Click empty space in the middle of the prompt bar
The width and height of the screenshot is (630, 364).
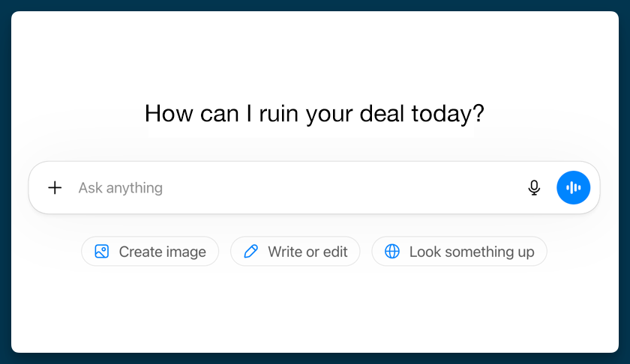point(337,187)
